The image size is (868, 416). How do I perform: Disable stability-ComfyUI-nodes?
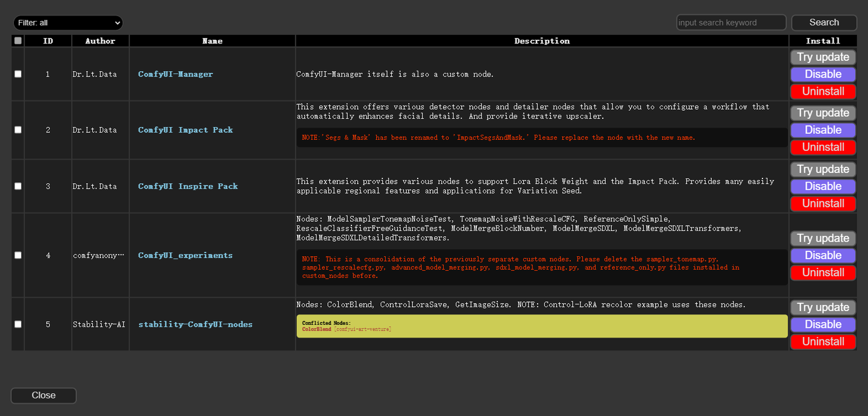pos(823,324)
